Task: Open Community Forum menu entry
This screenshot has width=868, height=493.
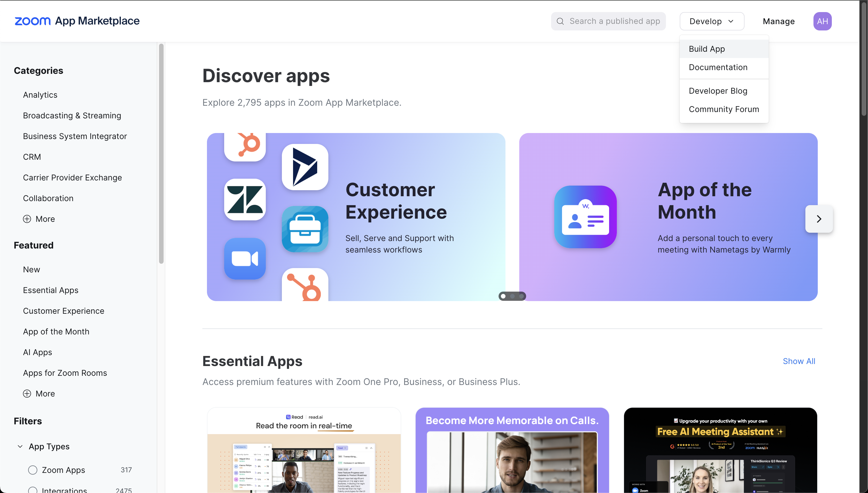Action: [724, 109]
